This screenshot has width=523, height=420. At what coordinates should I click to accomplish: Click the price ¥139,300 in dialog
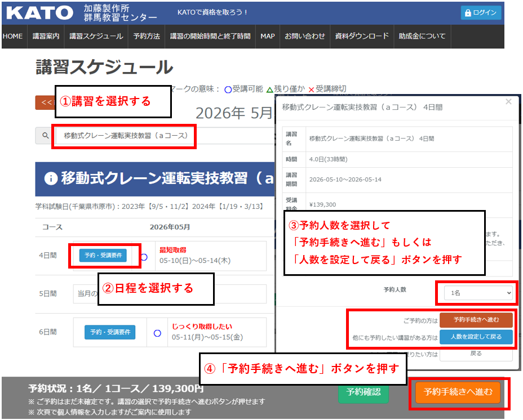(322, 205)
